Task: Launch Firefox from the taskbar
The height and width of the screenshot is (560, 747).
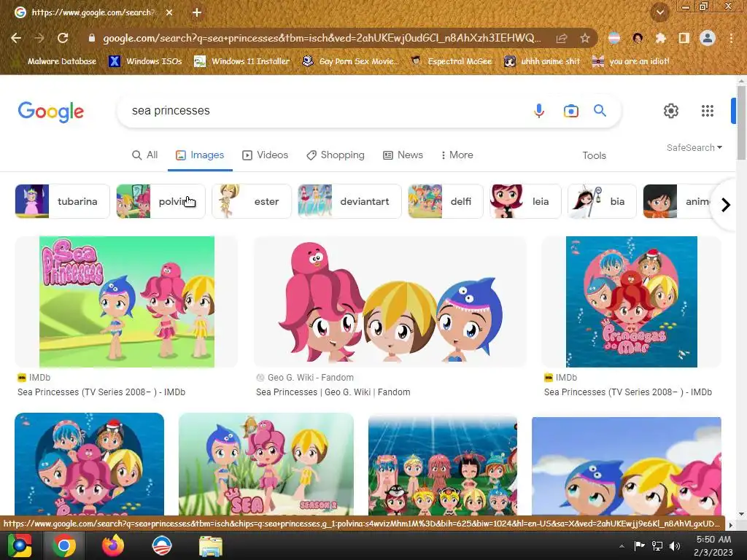Action: [113, 545]
